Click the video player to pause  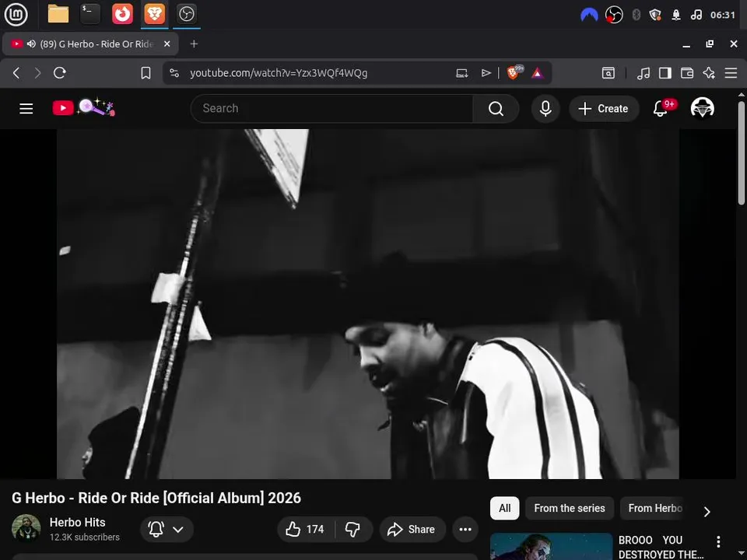[368, 304]
